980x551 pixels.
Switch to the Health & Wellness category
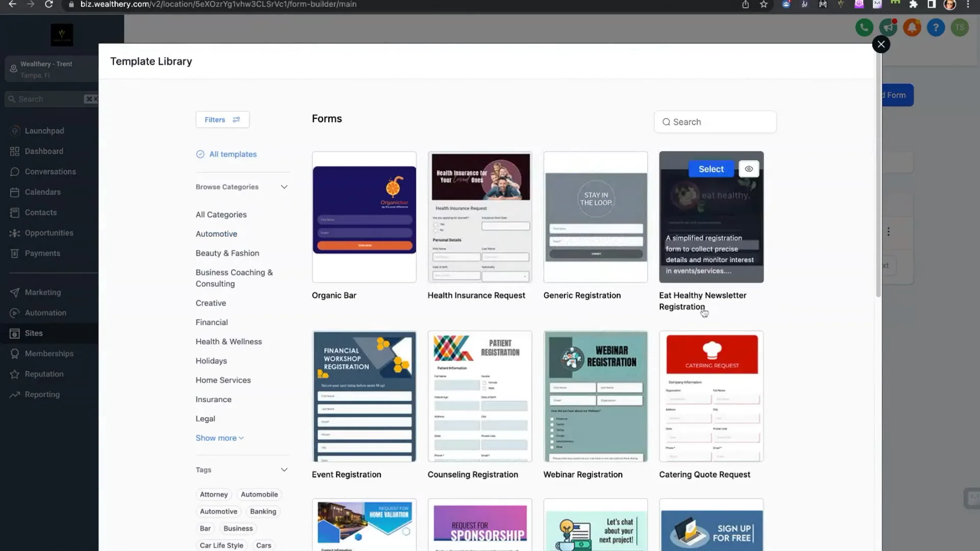click(229, 341)
